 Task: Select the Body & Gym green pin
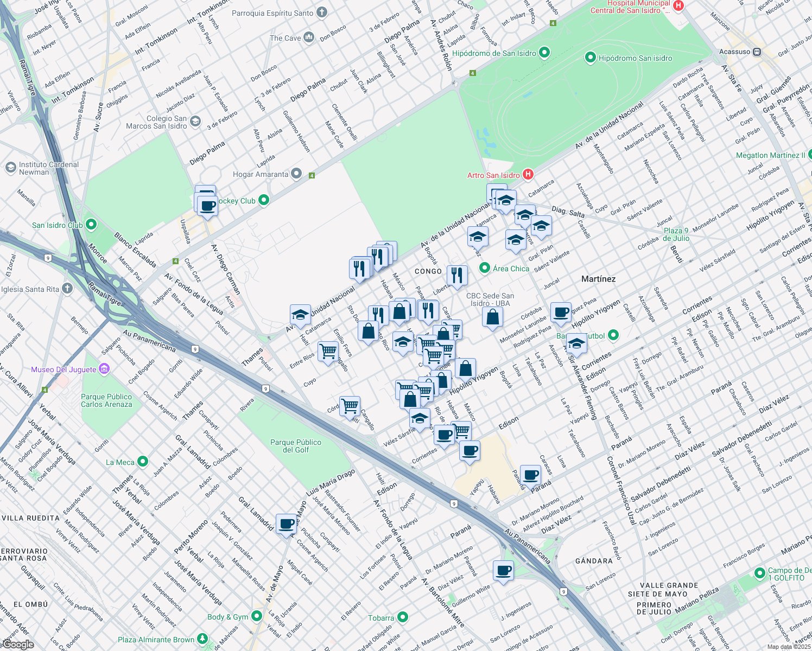[x=257, y=616]
